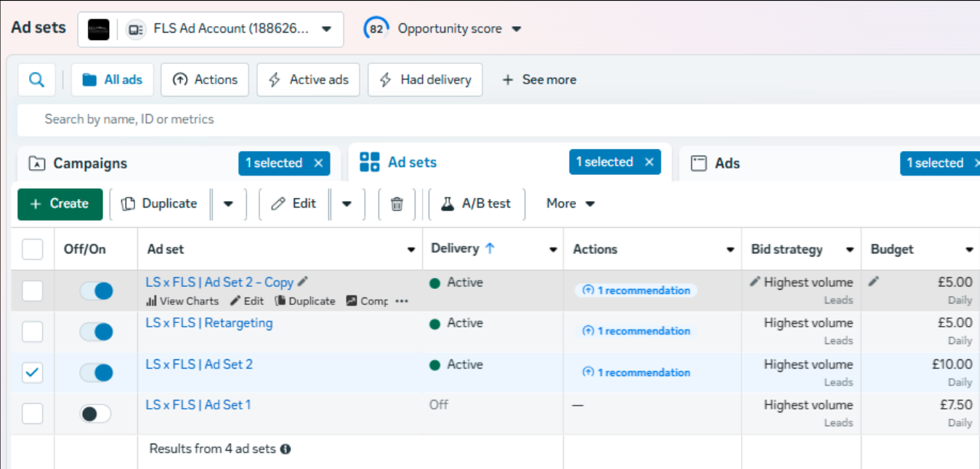Open the three-dot more options in hover row
The width and height of the screenshot is (980, 469).
pos(402,301)
